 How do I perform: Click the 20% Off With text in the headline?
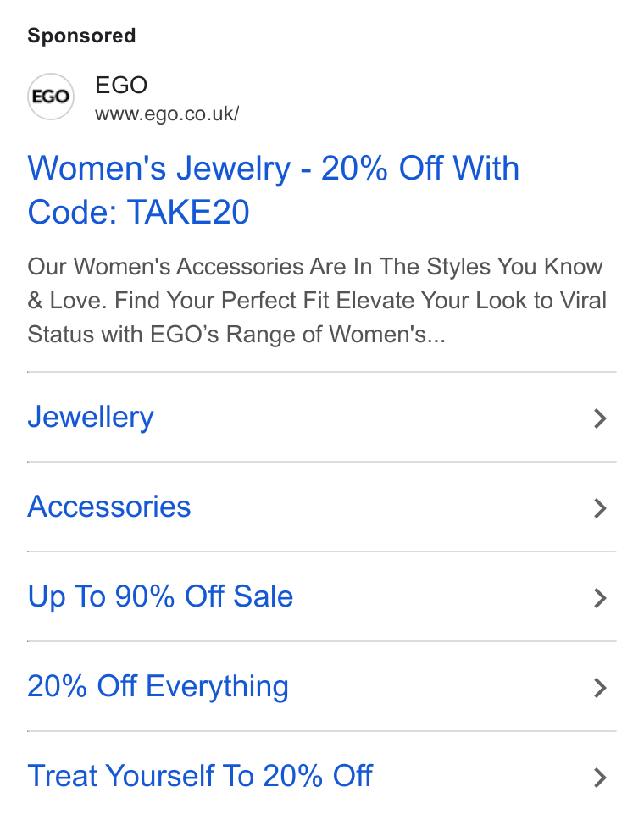420,169
